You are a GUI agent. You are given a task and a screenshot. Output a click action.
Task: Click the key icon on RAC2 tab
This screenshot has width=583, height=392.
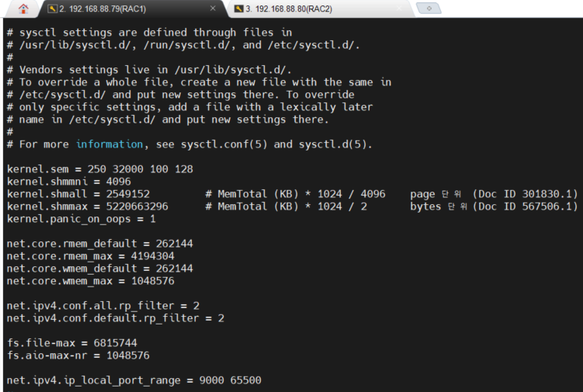[x=238, y=9]
